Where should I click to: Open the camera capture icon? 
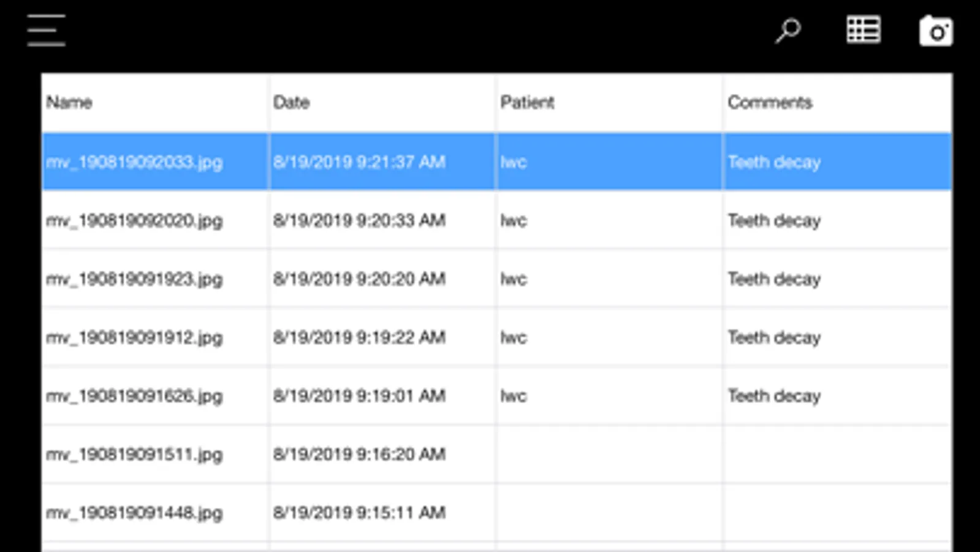tap(936, 30)
